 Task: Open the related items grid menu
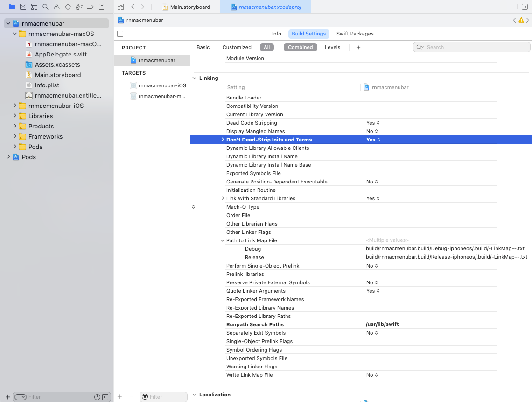(x=120, y=7)
